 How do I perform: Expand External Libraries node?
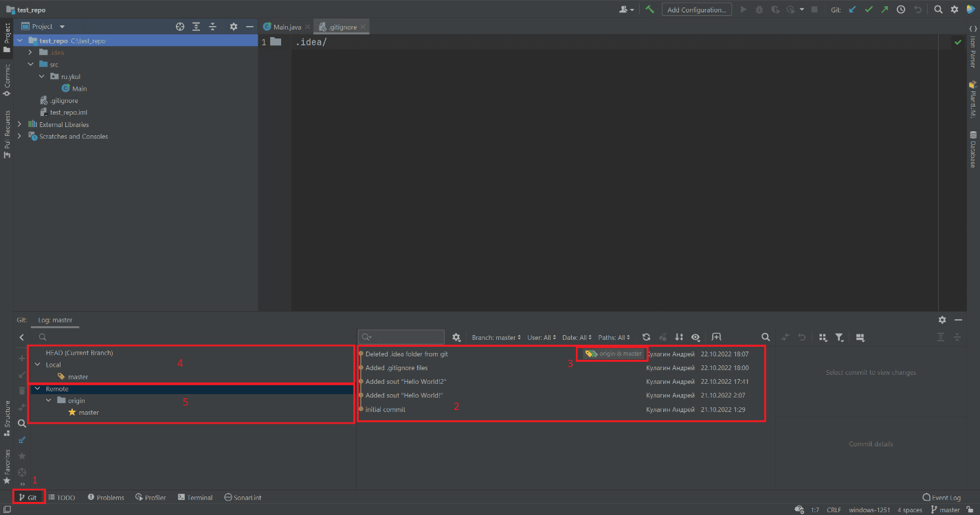[x=19, y=124]
